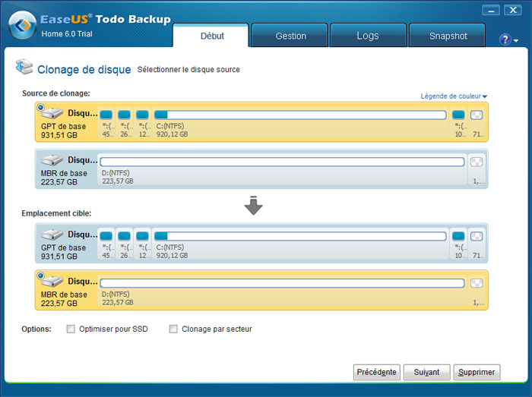The width and height of the screenshot is (532, 397).
Task: Switch to the Gestion tab
Action: [290, 36]
